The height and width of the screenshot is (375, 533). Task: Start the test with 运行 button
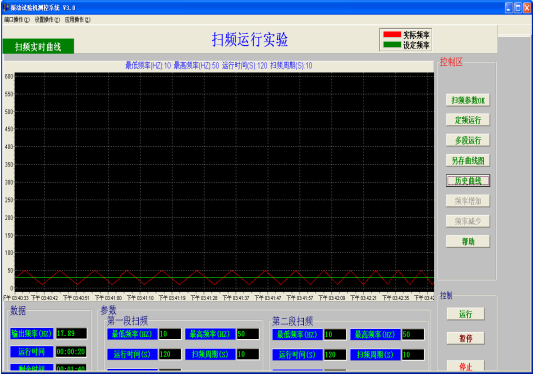465,314
